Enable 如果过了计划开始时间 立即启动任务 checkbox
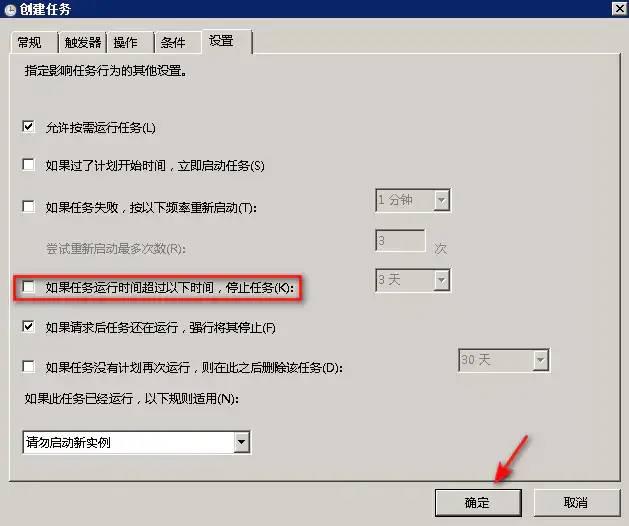The height and width of the screenshot is (526, 629). coord(28,165)
